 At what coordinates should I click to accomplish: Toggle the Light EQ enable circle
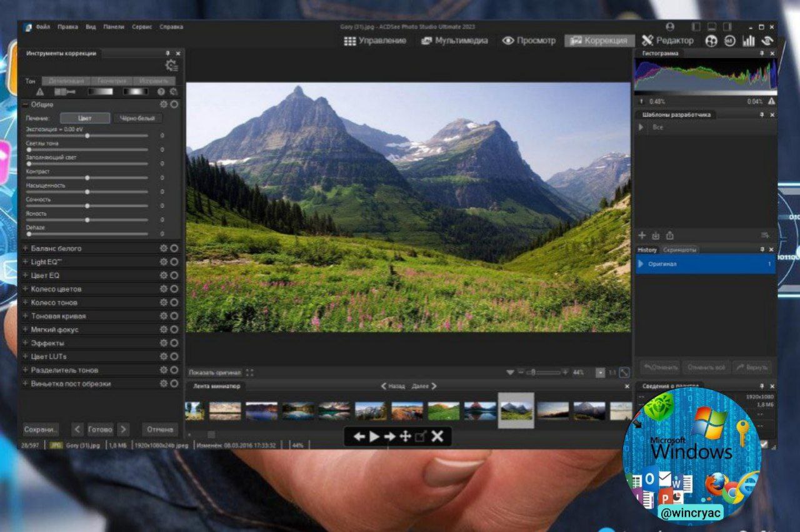click(174, 262)
